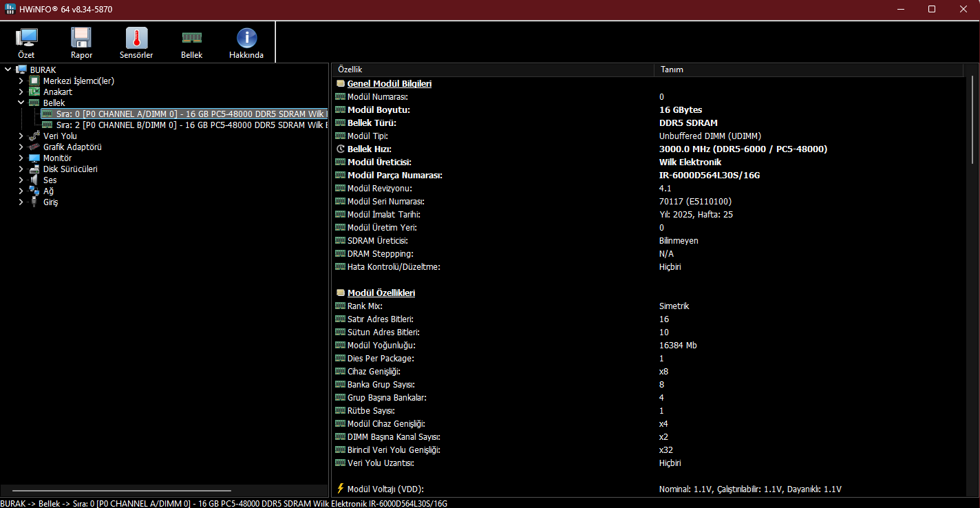Click the Modül Özellikleri header icon

(x=340, y=293)
